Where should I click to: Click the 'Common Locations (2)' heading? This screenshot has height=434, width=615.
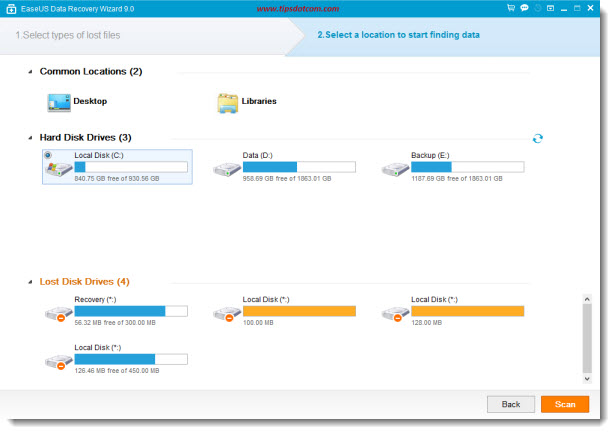tap(91, 72)
